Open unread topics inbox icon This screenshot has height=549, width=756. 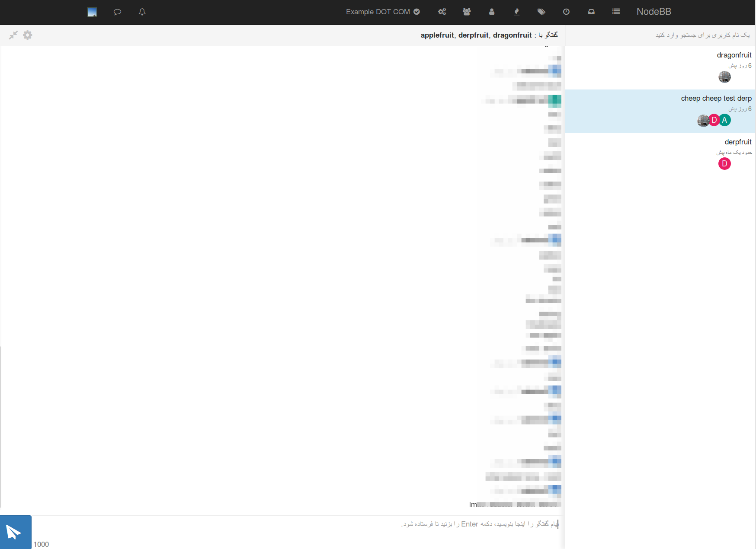(591, 12)
